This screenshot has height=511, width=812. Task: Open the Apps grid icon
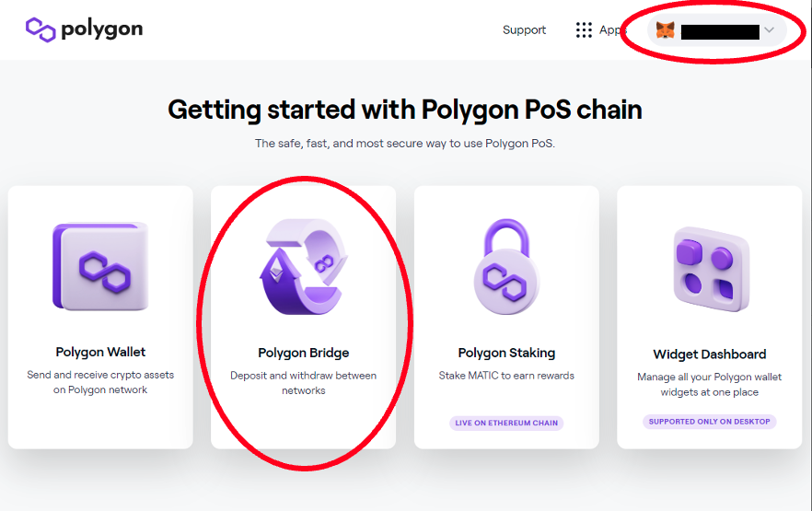[584, 30]
